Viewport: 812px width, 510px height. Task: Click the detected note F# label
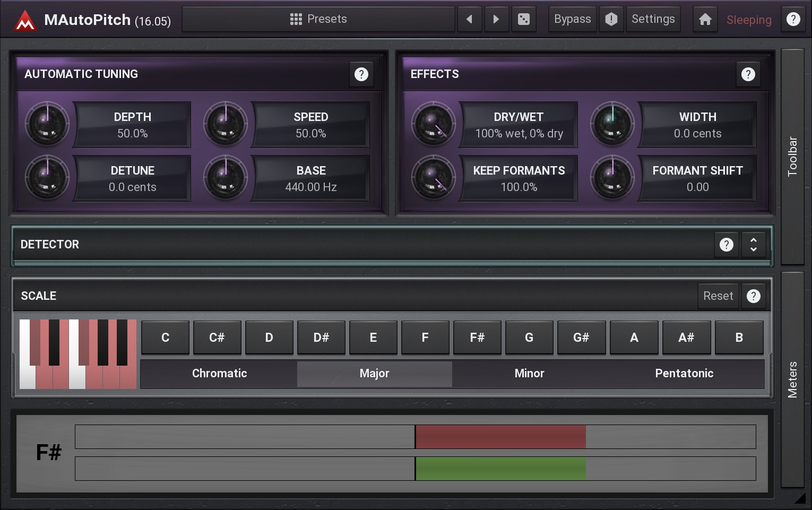coord(49,453)
